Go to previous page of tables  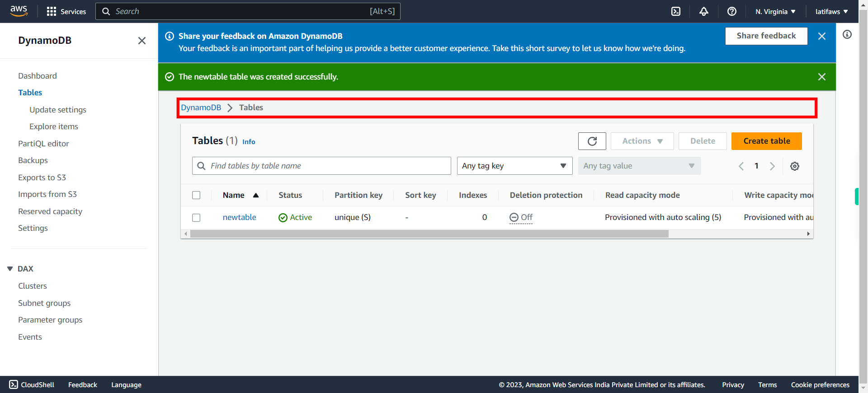[741, 166]
